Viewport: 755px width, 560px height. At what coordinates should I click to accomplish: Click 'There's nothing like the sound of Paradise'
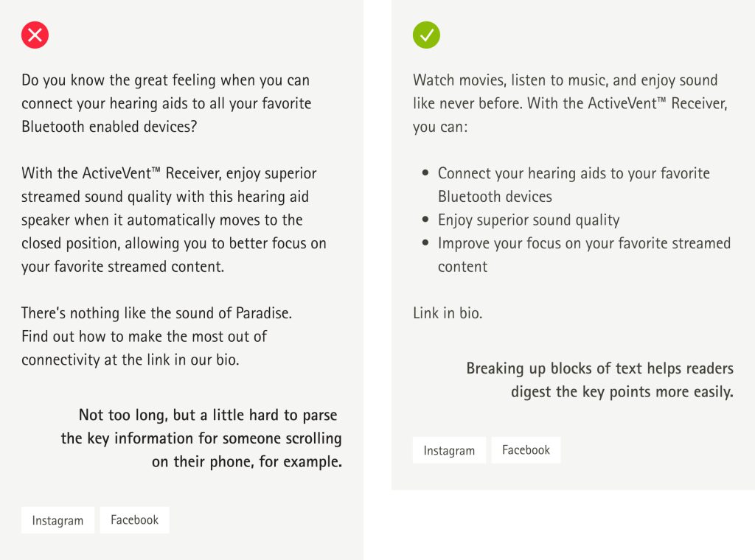click(156, 313)
